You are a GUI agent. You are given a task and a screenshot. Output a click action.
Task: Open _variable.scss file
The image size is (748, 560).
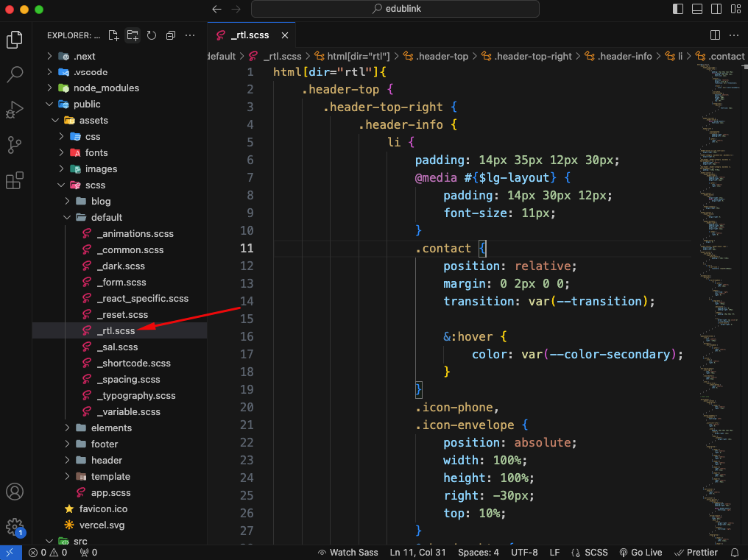[121, 411]
